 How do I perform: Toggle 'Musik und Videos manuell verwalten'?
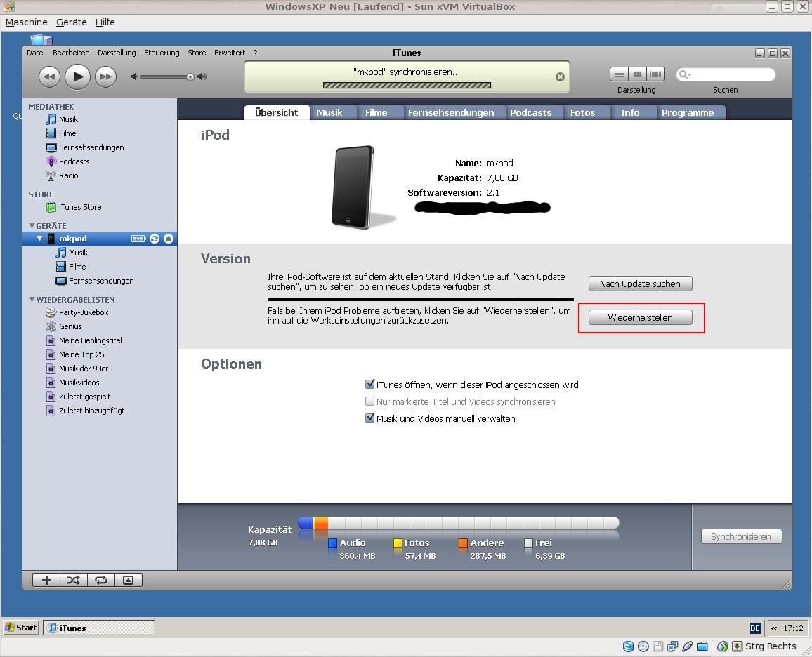[369, 418]
